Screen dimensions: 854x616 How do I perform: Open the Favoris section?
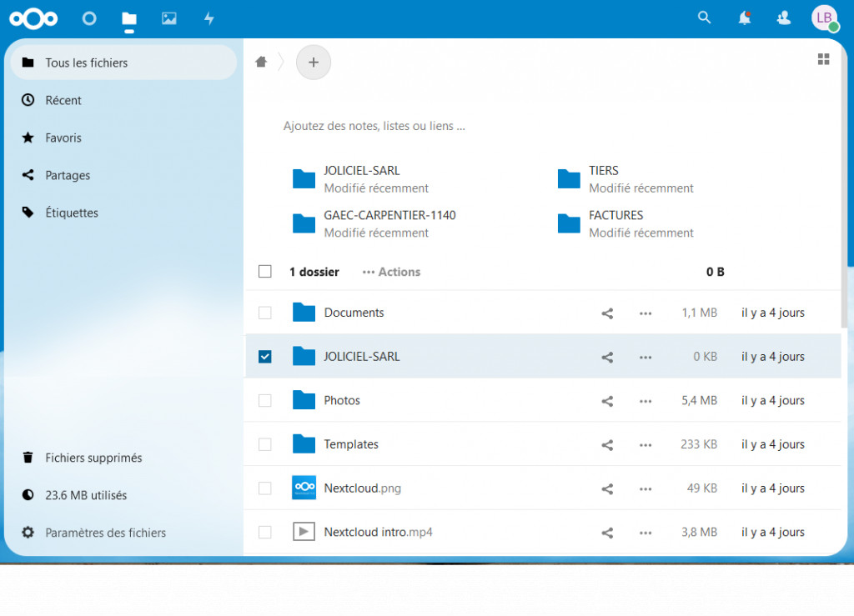[63, 138]
